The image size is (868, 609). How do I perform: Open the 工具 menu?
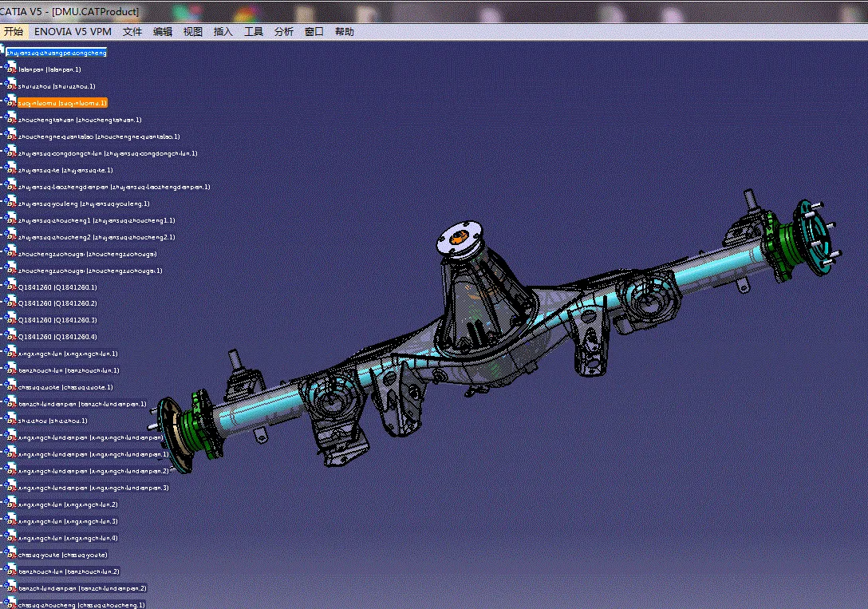tap(254, 32)
